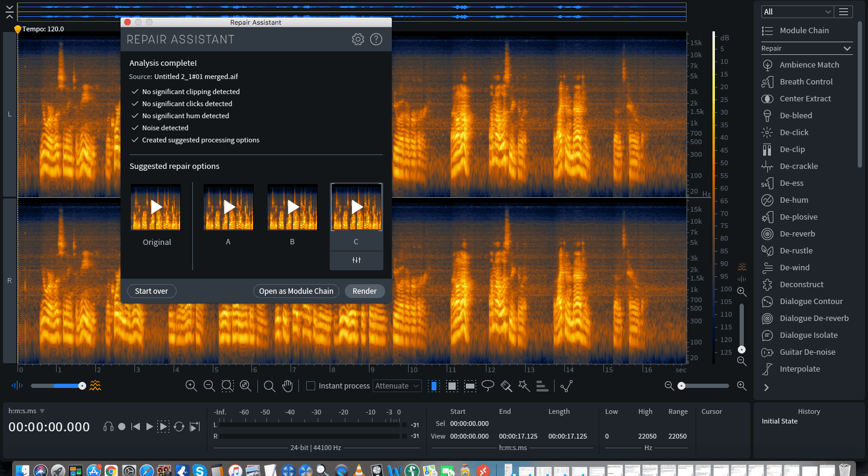Open the All module filter dropdown

click(797, 11)
